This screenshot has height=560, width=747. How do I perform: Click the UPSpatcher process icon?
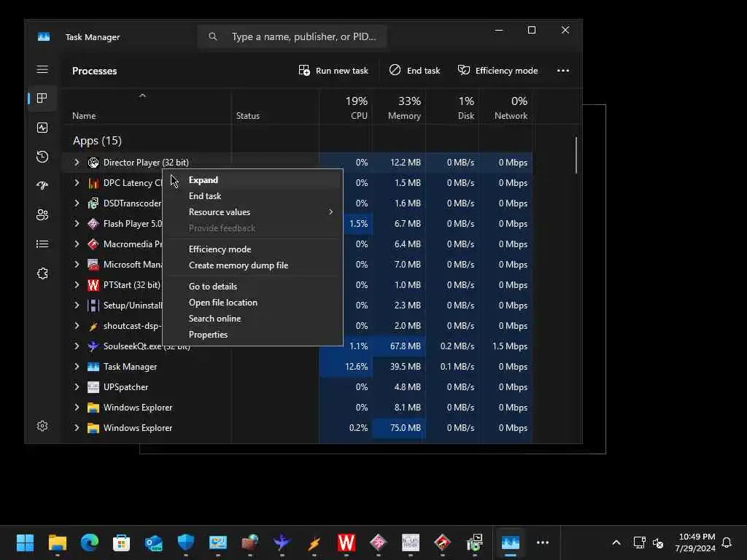click(93, 387)
